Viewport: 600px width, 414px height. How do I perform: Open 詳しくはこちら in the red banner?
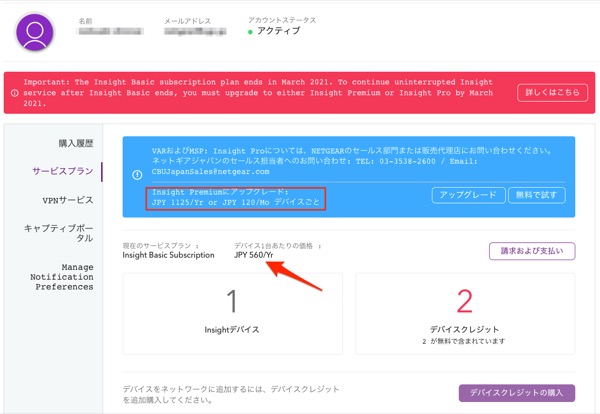(x=549, y=92)
